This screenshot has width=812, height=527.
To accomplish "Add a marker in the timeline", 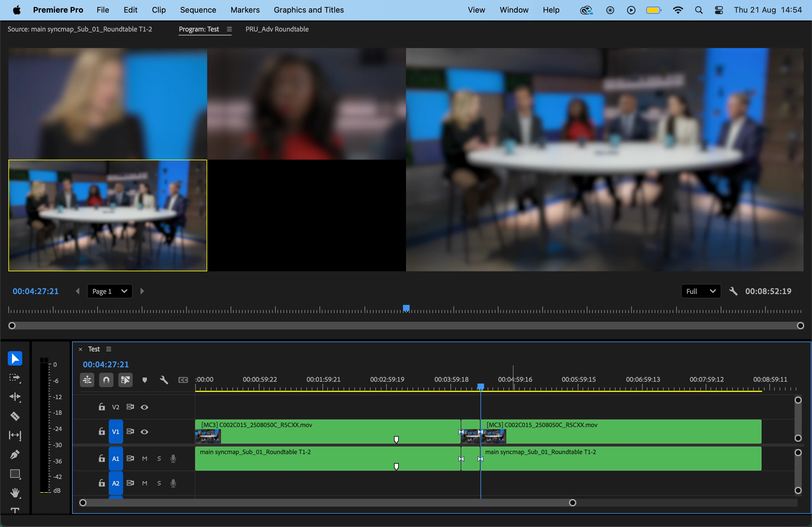I will coord(145,380).
